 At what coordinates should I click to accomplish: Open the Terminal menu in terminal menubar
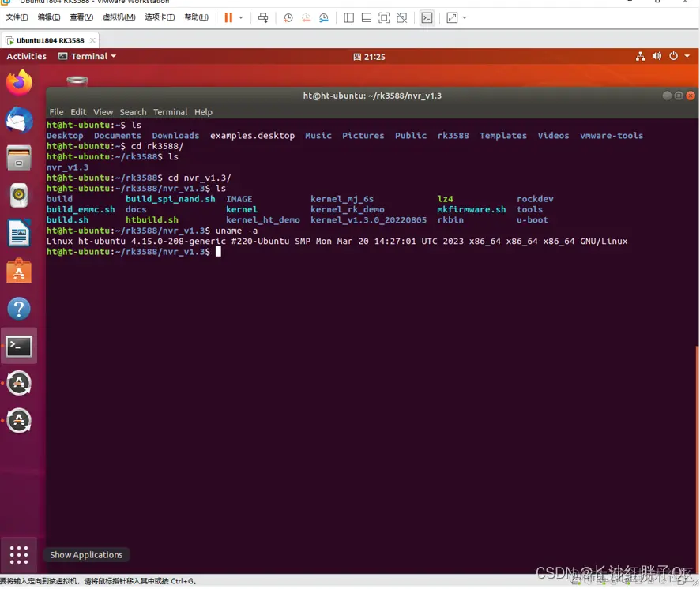pyautogui.click(x=171, y=112)
